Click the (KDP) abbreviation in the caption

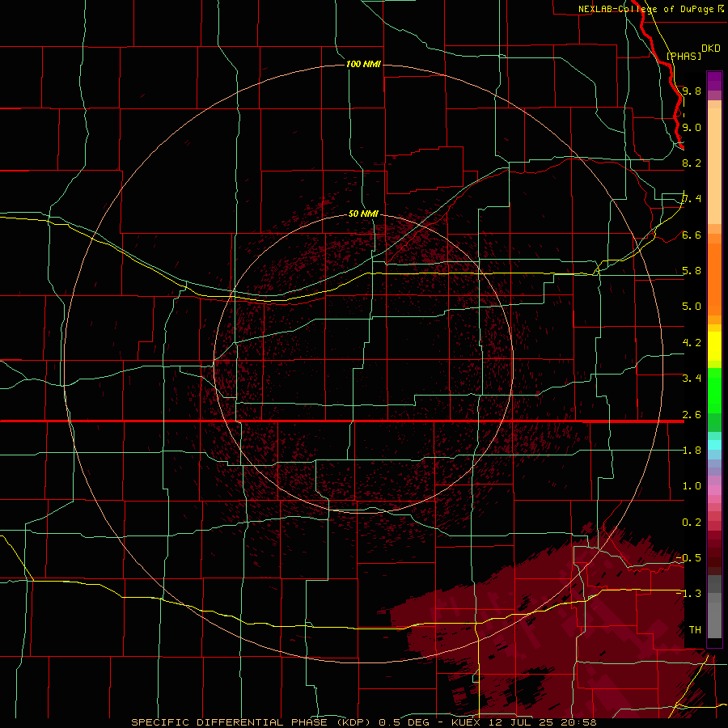[353, 722]
